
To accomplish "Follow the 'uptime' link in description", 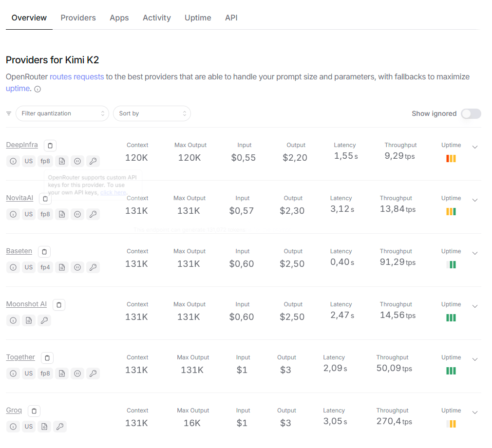I will [18, 89].
